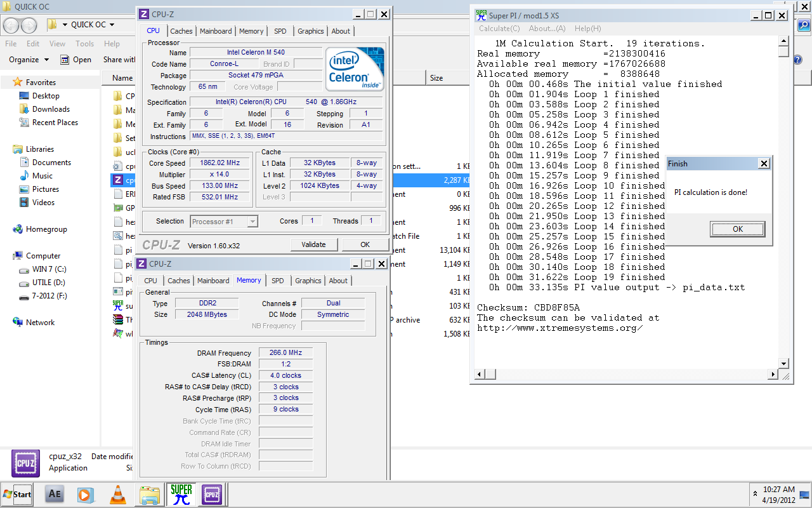Open Music library in sidebar

pyautogui.click(x=43, y=176)
